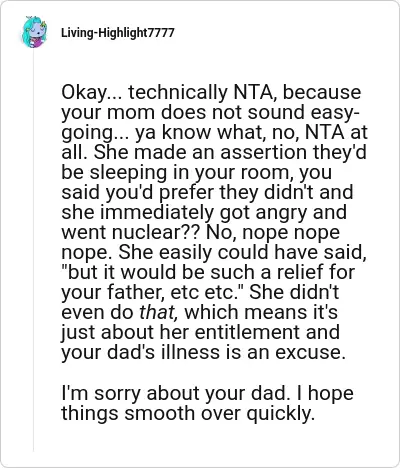Click the text "she immediately got angry and"
The image size is (400, 468).
pos(204,212)
